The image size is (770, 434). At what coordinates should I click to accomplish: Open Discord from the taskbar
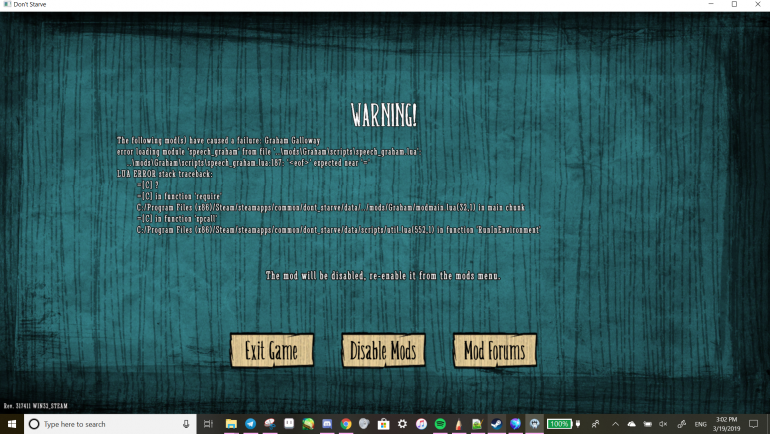[x=327, y=424]
